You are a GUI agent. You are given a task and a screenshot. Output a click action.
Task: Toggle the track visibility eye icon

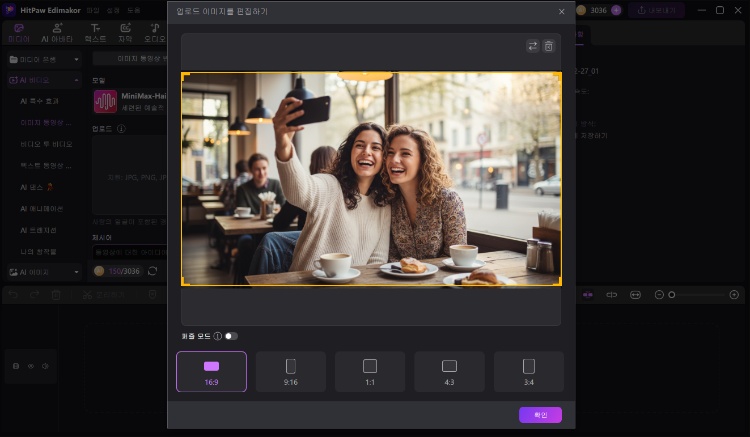click(x=31, y=366)
